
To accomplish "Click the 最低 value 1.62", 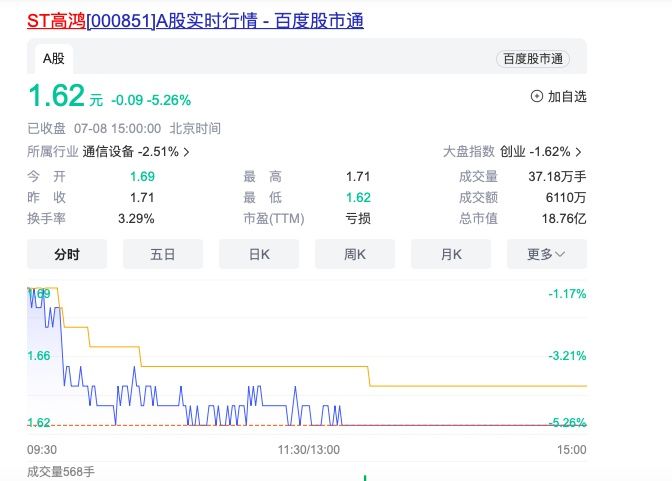I will tap(358, 198).
